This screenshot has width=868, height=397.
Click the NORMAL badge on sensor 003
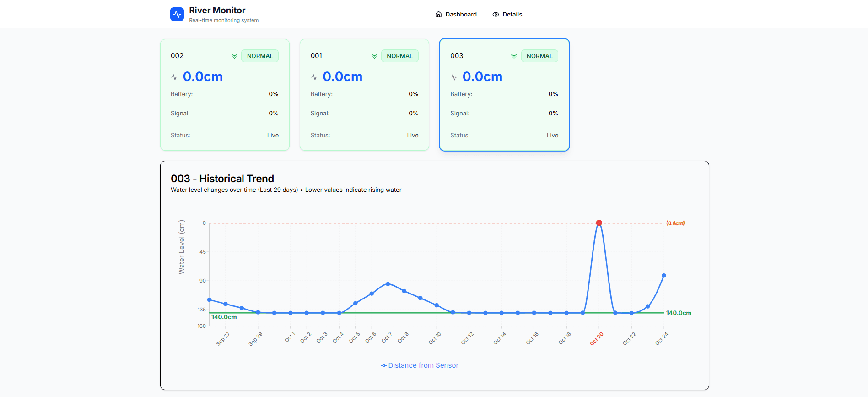[x=539, y=56]
